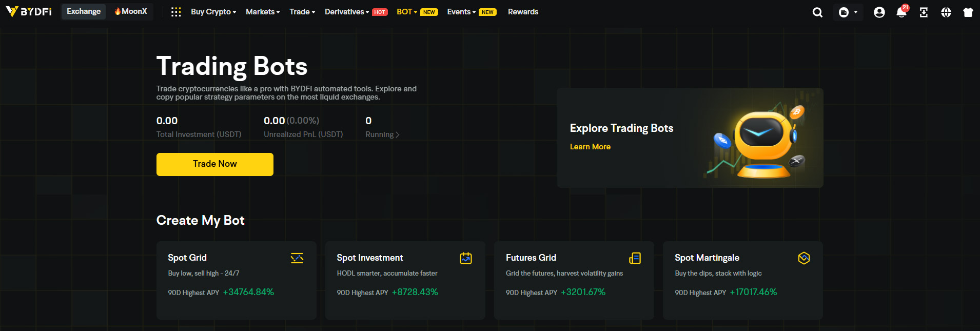Open the user account profile icon
This screenshot has height=331, width=980.
tap(879, 12)
